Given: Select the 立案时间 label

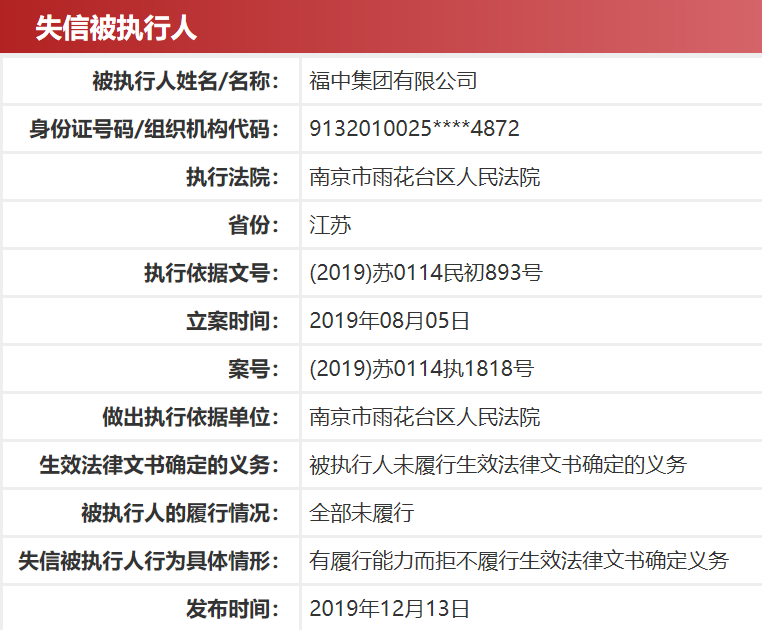Looking at the screenshot, I should pos(233,321).
